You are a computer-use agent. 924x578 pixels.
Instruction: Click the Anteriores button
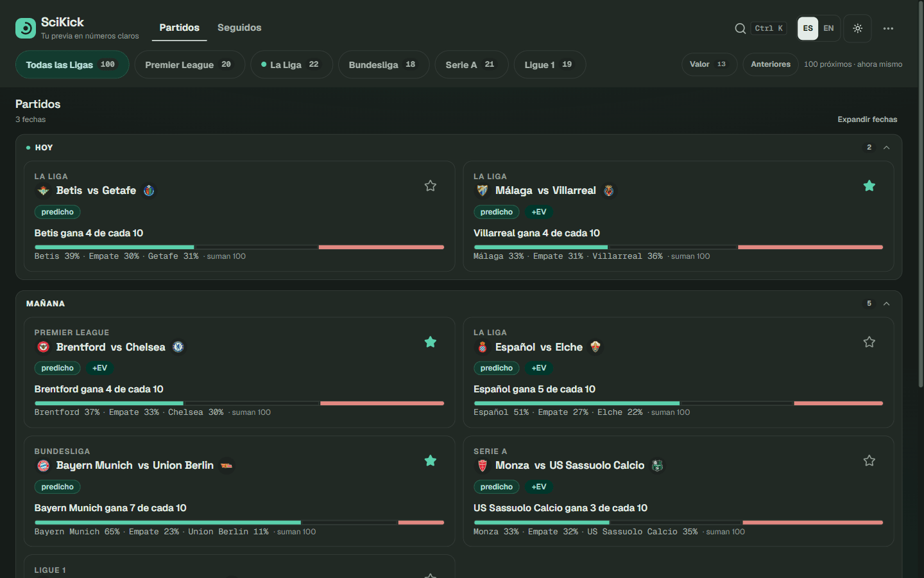[771, 64]
